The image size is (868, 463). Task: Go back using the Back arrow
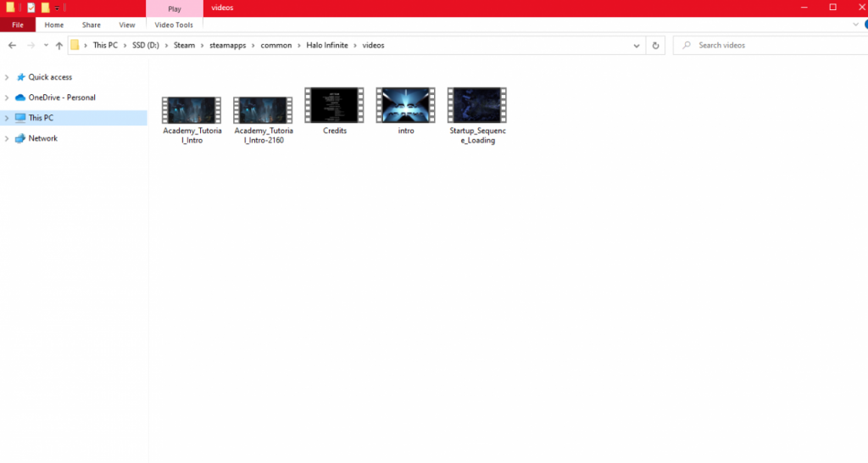point(12,46)
